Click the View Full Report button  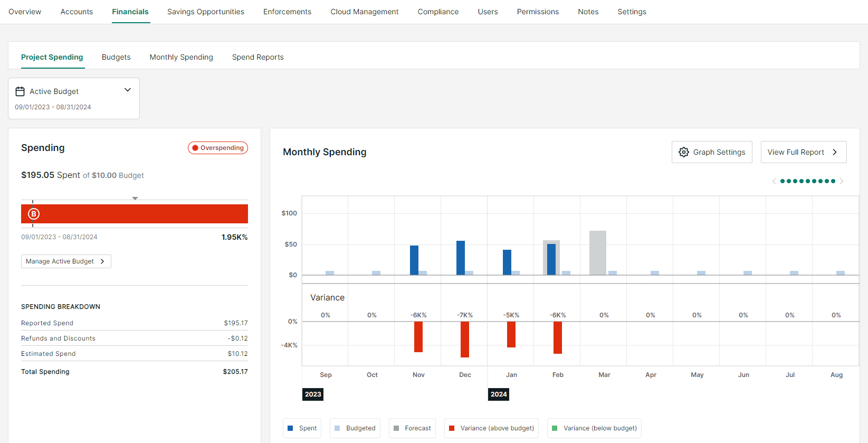coord(804,152)
